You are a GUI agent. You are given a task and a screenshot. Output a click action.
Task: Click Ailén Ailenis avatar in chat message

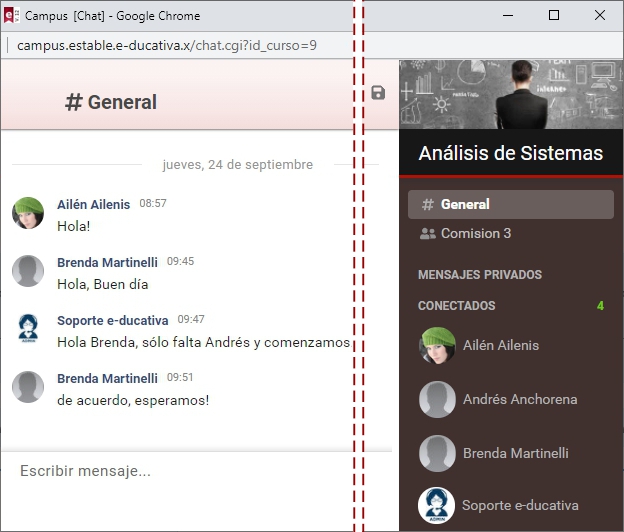click(x=28, y=213)
